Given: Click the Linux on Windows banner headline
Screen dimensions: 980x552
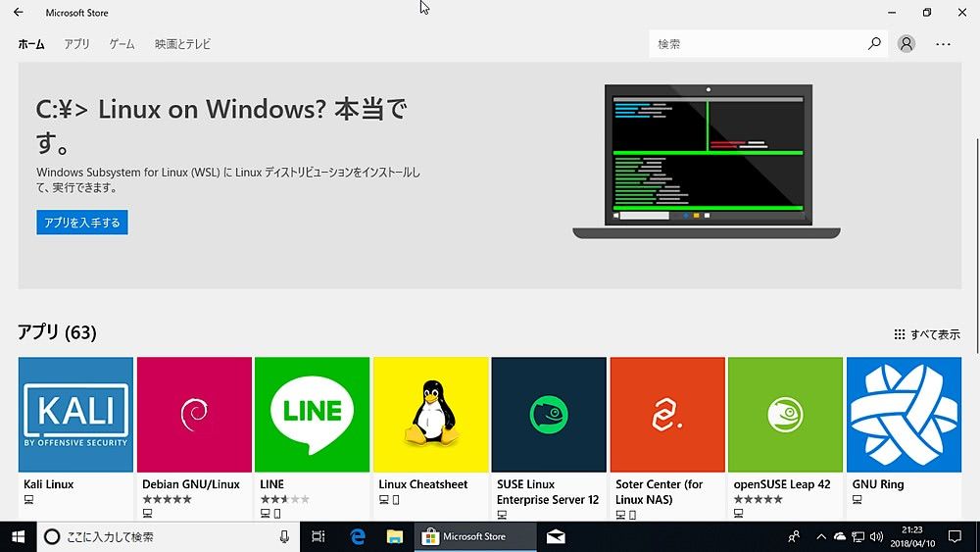Looking at the screenshot, I should click(x=221, y=125).
